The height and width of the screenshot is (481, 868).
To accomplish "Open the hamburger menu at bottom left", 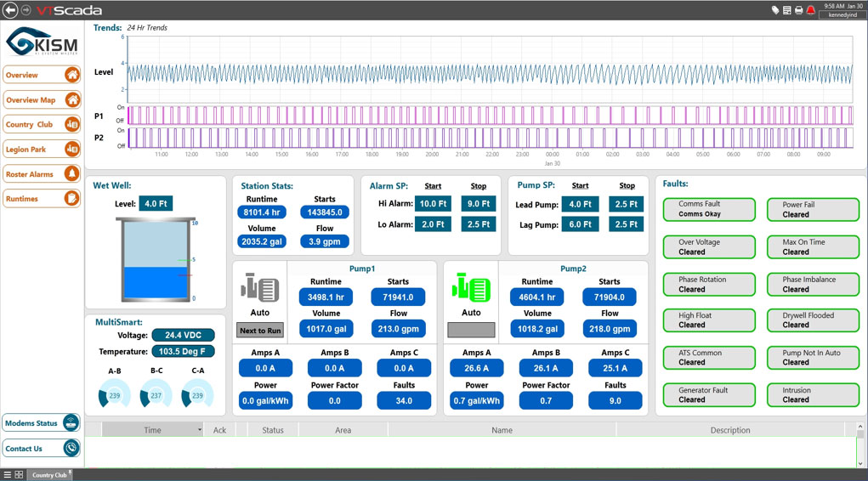I will [7, 475].
